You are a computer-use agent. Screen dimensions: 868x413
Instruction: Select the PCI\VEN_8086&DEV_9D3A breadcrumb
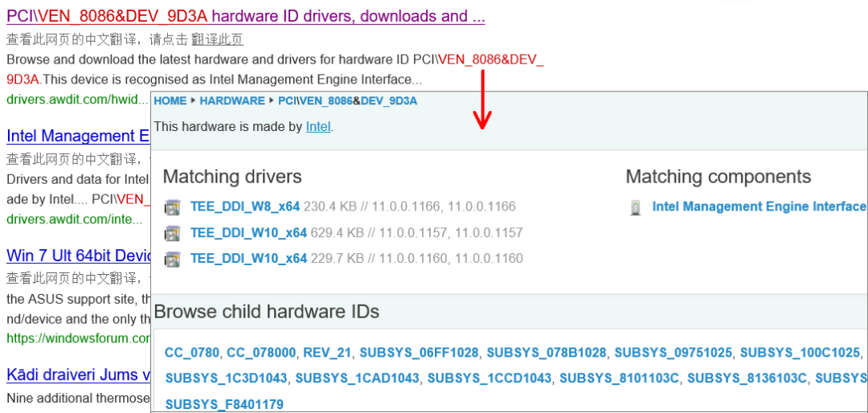(x=347, y=101)
